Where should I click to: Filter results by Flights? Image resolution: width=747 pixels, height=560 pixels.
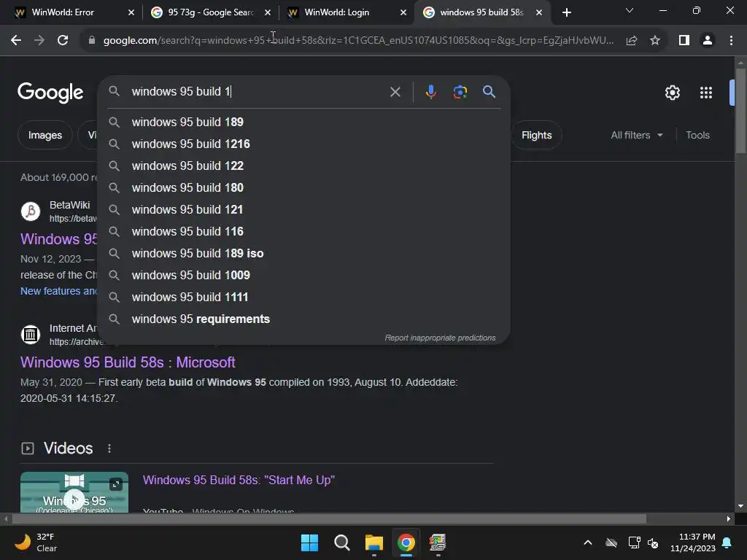click(536, 135)
